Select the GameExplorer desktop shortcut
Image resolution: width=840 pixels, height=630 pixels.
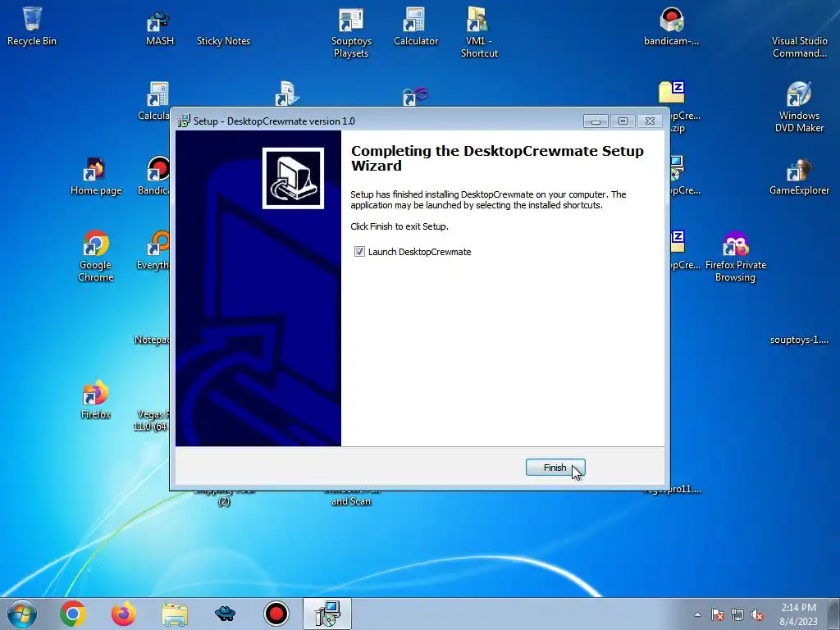tap(799, 176)
